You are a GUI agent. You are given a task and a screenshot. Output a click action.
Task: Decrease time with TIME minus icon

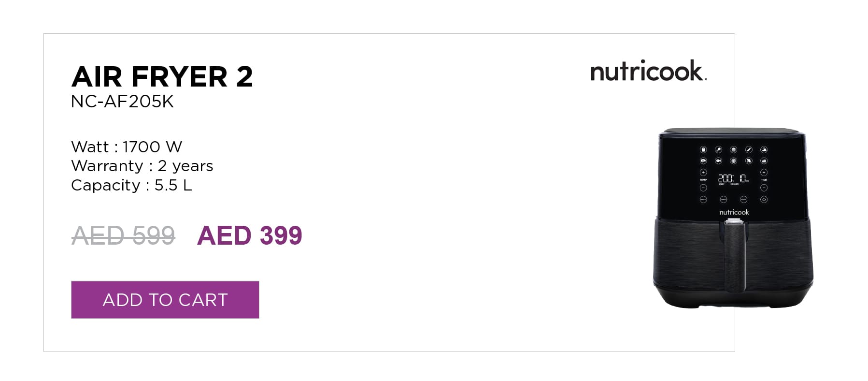coord(764,188)
